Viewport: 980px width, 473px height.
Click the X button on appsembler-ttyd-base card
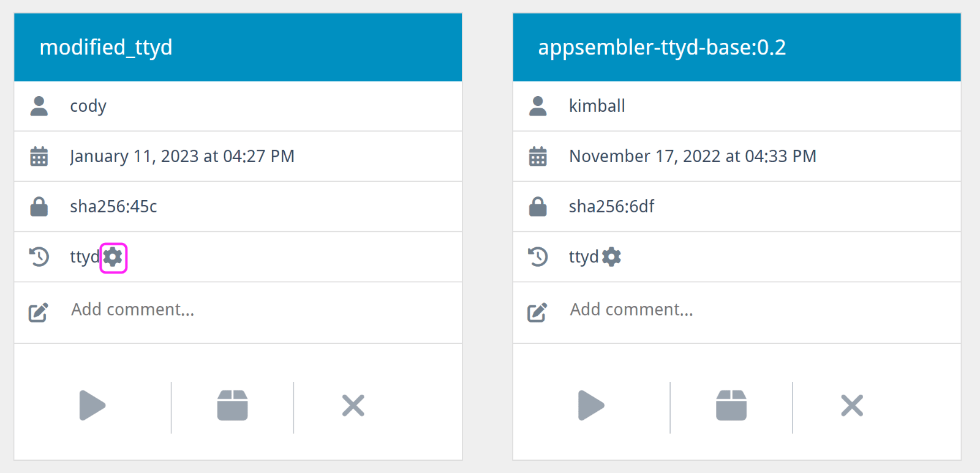point(852,406)
